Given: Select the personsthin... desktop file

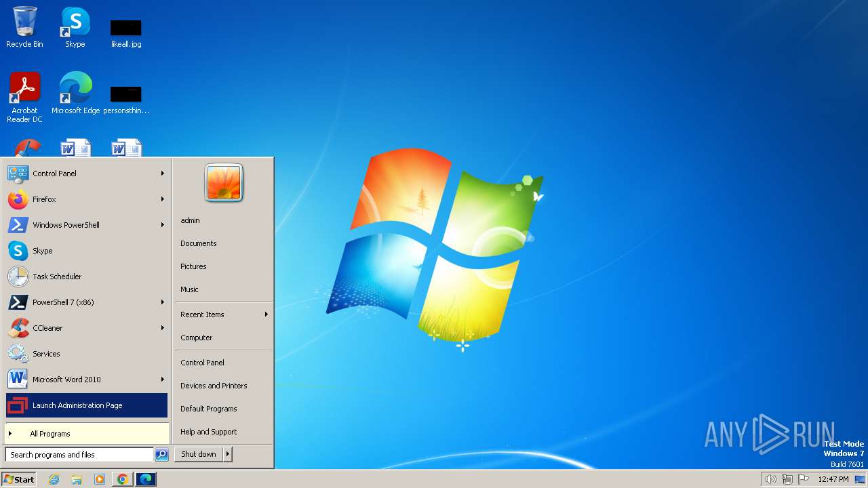Looking at the screenshot, I should pyautogui.click(x=126, y=99).
